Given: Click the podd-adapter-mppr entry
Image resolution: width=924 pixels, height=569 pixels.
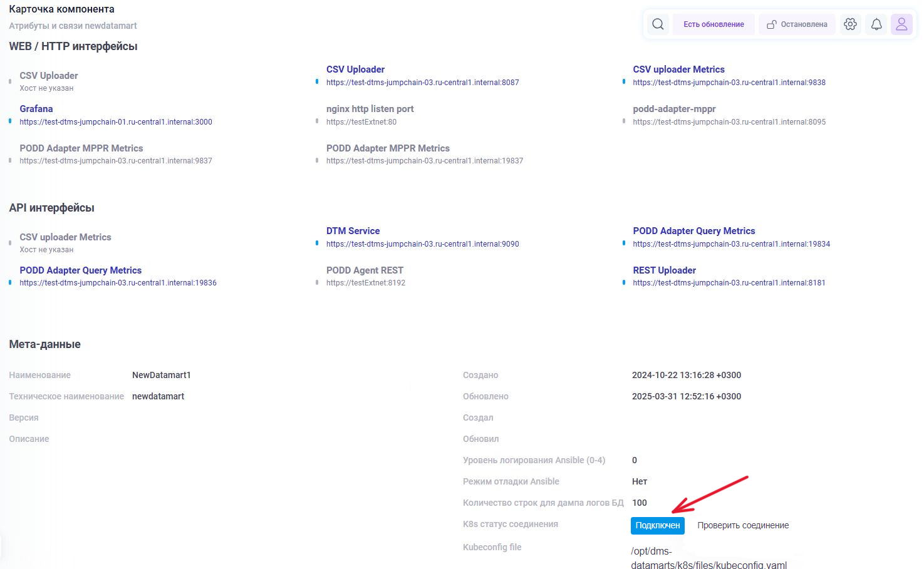Looking at the screenshot, I should (x=674, y=109).
